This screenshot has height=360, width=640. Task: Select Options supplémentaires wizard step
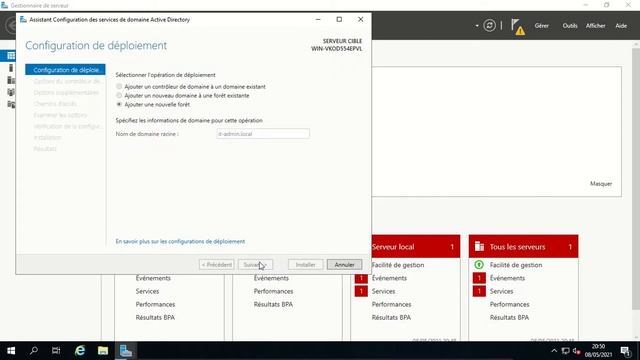(x=65, y=93)
